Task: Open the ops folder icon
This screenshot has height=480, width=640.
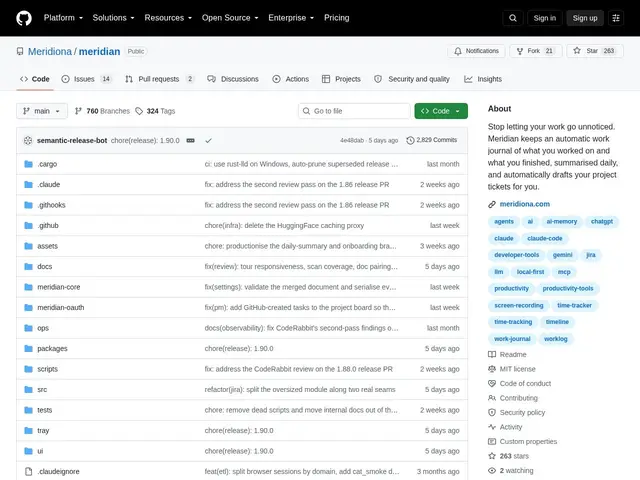Action: tap(28, 328)
